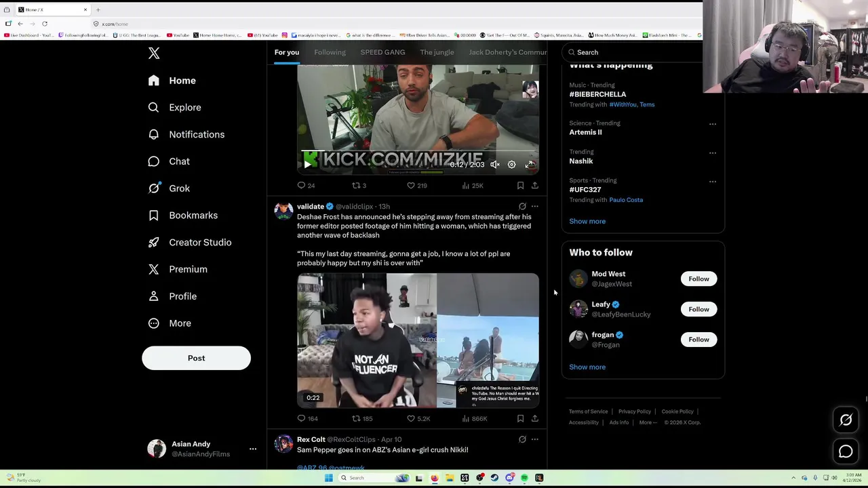View validate's post 866K views analytics
868x488 pixels.
coord(474,418)
